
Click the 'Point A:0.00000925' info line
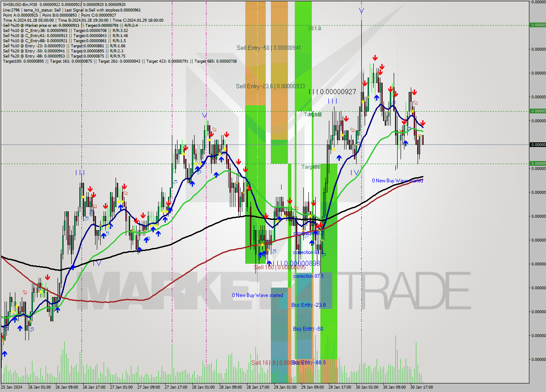(x=59, y=15)
